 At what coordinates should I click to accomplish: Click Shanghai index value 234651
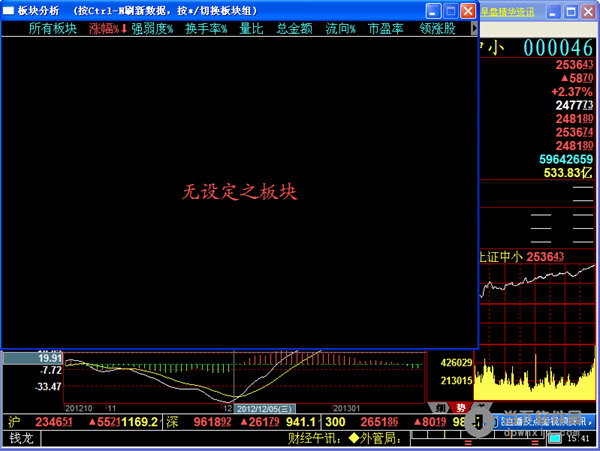54,422
